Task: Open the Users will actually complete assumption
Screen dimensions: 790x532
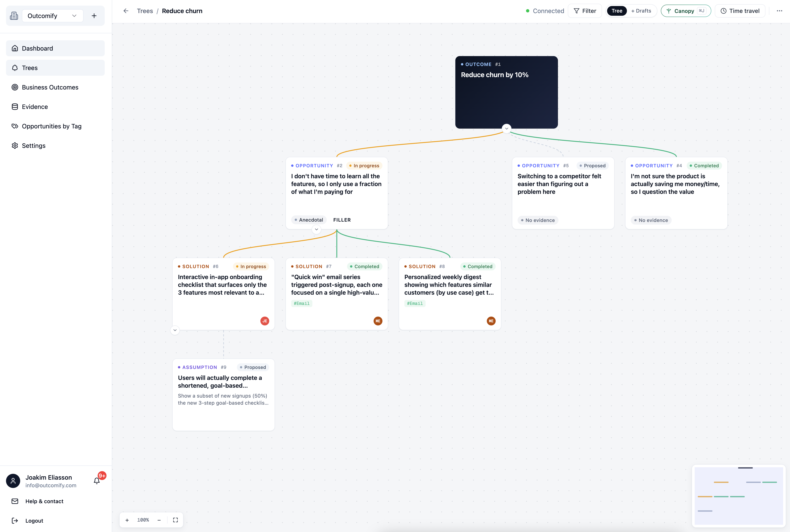Action: pos(223,395)
